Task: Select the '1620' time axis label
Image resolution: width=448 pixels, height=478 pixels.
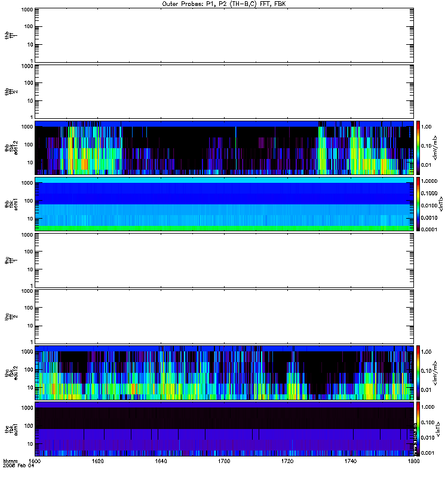Action: pos(97,461)
